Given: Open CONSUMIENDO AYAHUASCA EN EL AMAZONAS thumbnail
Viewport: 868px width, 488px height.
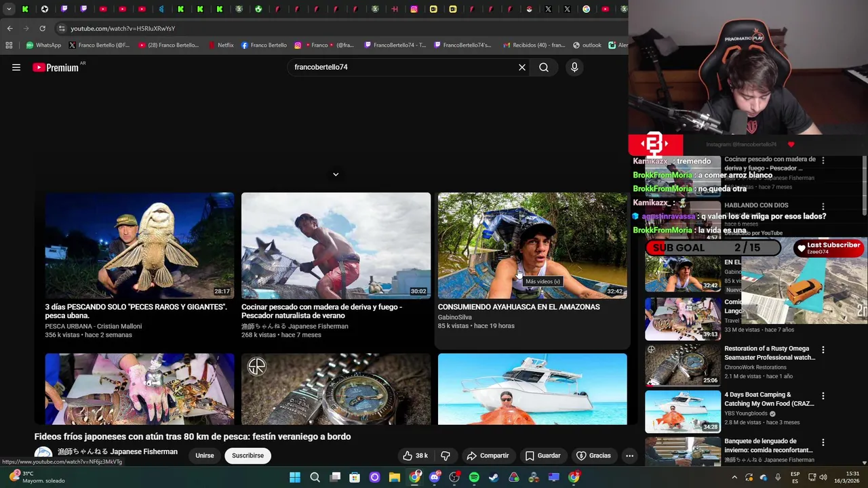Looking at the screenshot, I should pyautogui.click(x=532, y=245).
